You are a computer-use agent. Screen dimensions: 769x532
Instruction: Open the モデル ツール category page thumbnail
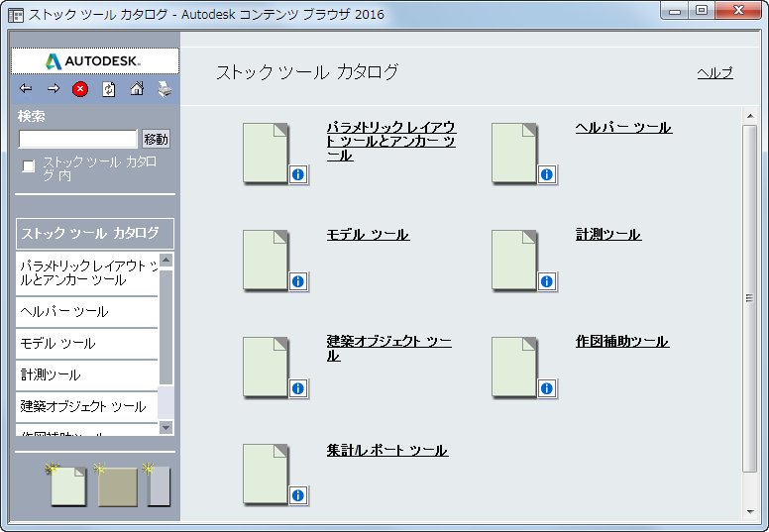click(x=266, y=260)
